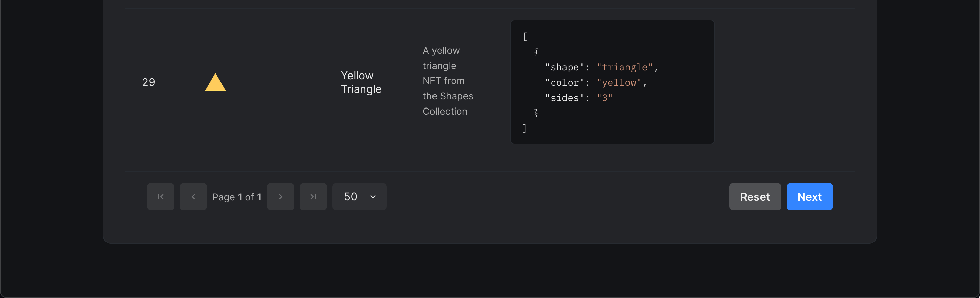Screen dimensions: 980x298
Task: Click the "sides" key in attributes
Action: pyautogui.click(x=565, y=98)
